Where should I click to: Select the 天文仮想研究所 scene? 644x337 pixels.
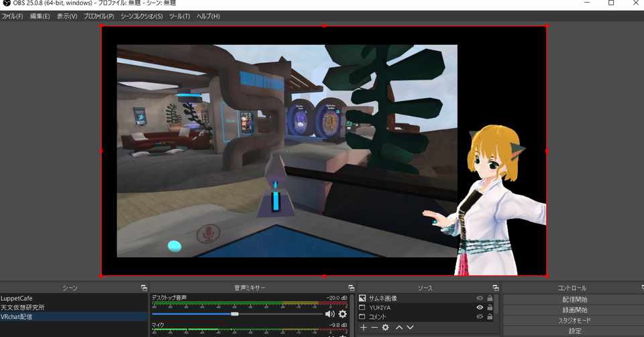click(x=74, y=308)
